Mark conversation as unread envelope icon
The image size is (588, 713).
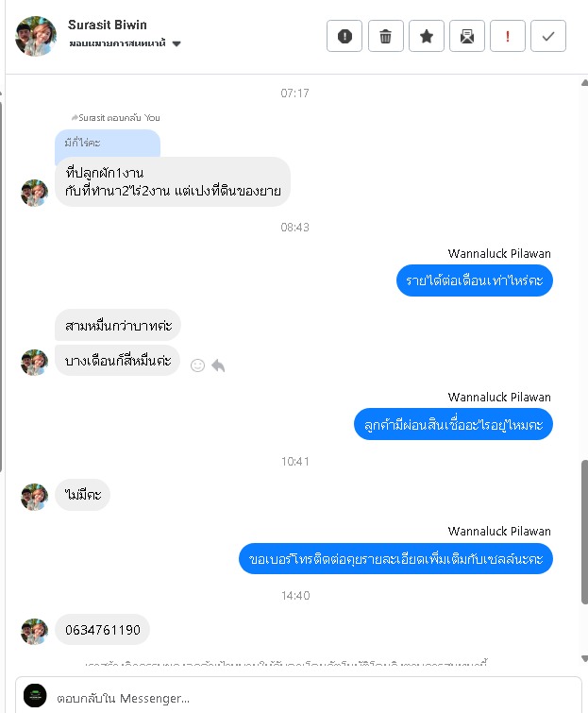[466, 36]
